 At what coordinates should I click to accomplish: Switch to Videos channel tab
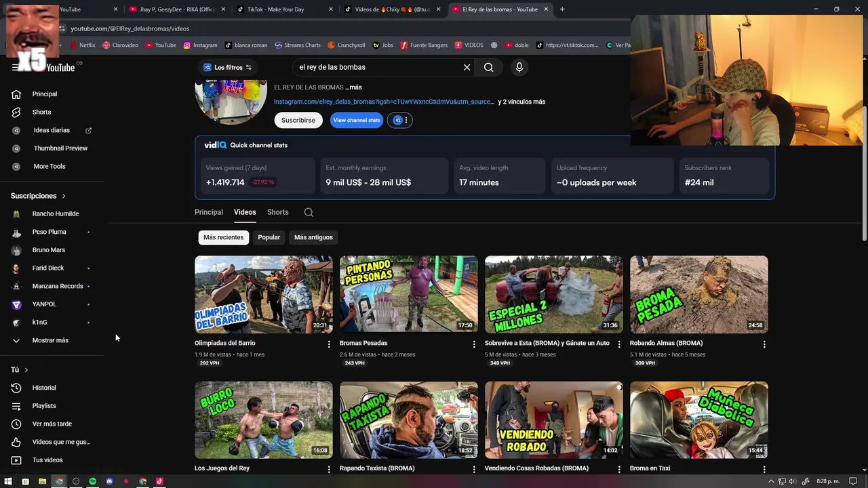pos(245,212)
